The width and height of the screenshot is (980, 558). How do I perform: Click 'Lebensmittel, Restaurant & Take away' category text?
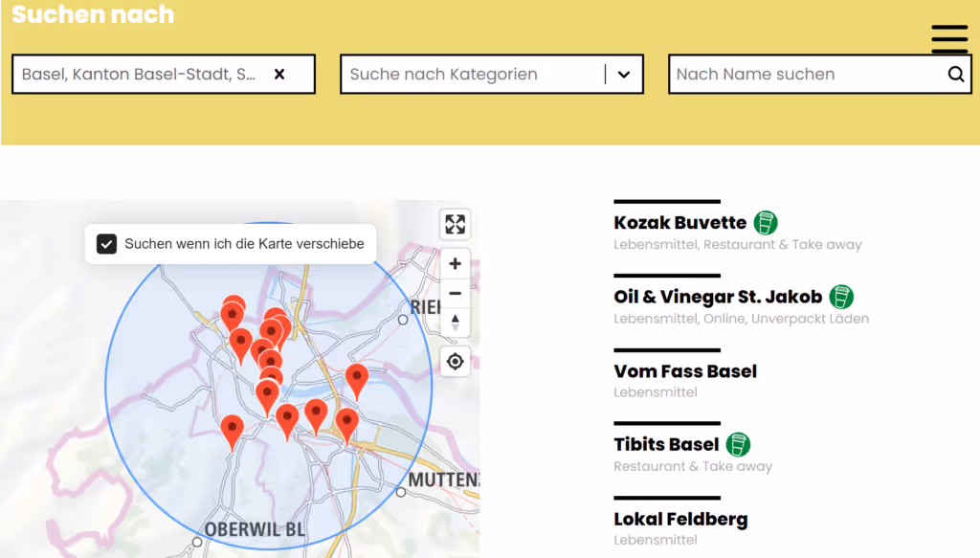[x=738, y=245]
